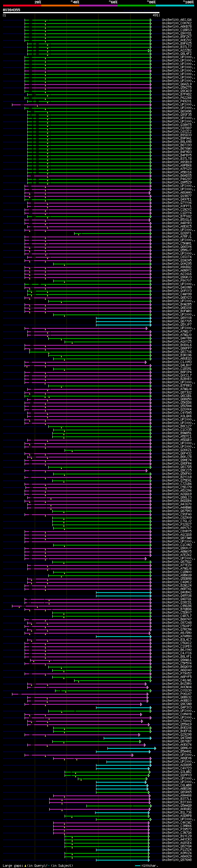
Task: Open hit UniRef100_Q9CSN9
Action: click(177, 704)
